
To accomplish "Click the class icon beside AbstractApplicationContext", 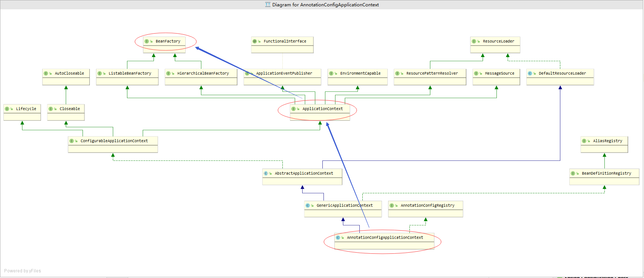I will point(266,174).
